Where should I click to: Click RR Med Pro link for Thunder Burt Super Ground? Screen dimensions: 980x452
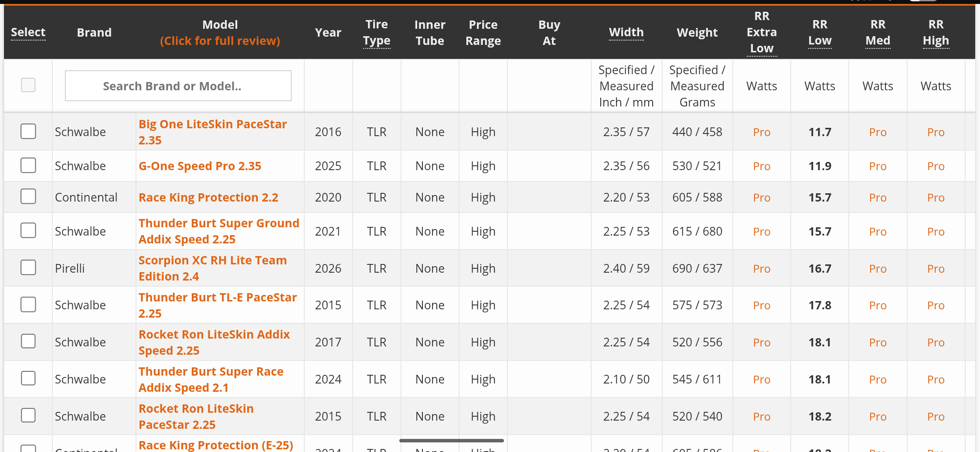[878, 232]
